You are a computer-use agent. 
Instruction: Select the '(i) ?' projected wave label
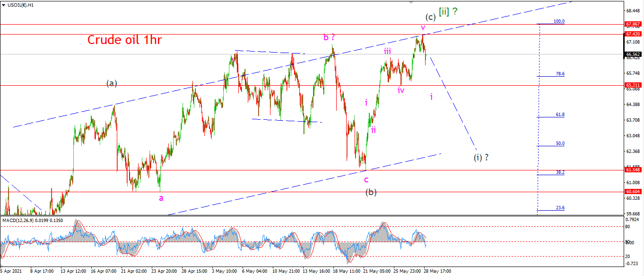coord(481,157)
